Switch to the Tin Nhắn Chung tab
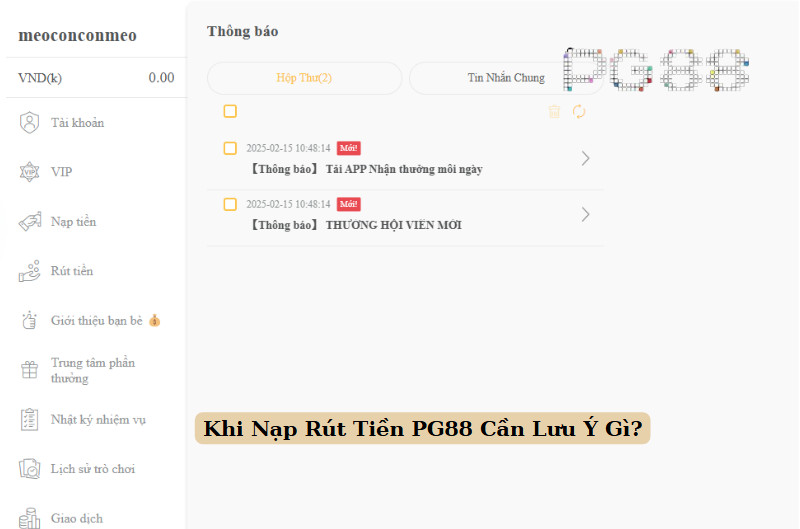Viewport: 800px width, 529px height. pyautogui.click(x=506, y=78)
